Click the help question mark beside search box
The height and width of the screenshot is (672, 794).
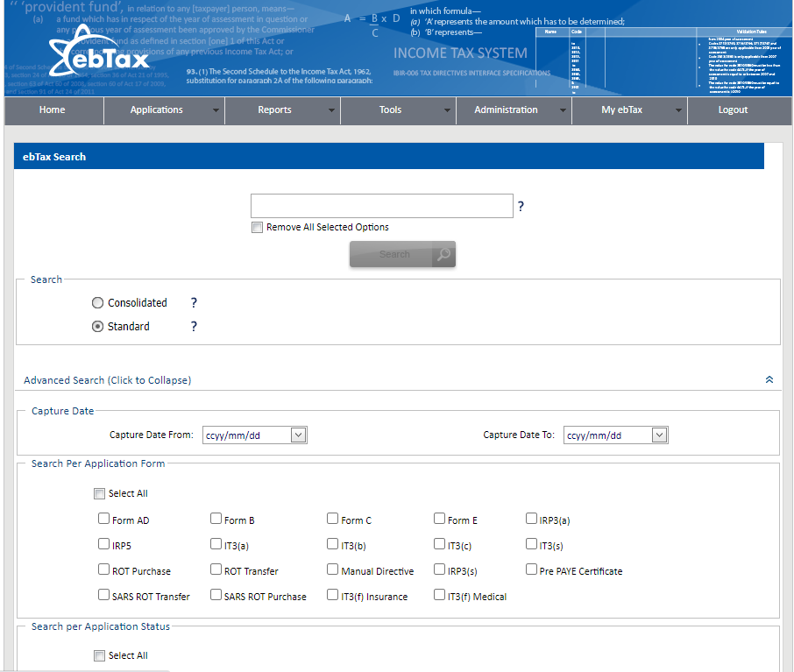click(521, 206)
